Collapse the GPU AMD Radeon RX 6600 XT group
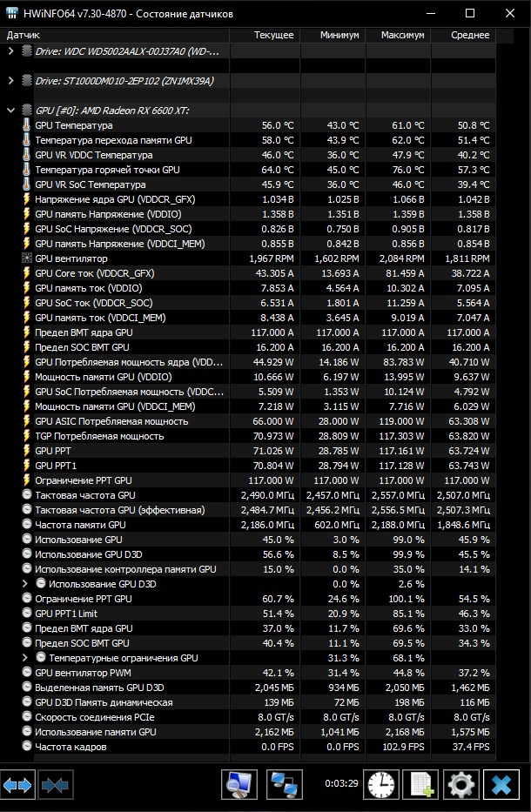 tap(10, 111)
